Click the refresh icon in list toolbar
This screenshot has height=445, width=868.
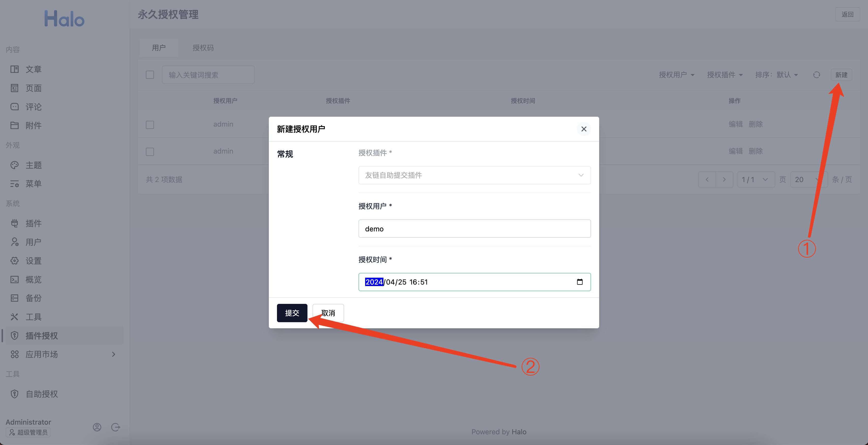click(816, 75)
